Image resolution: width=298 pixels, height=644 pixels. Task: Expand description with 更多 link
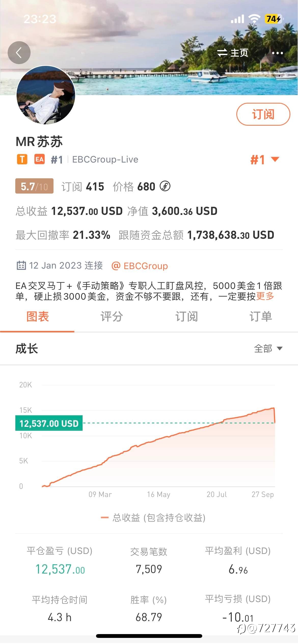(x=265, y=296)
